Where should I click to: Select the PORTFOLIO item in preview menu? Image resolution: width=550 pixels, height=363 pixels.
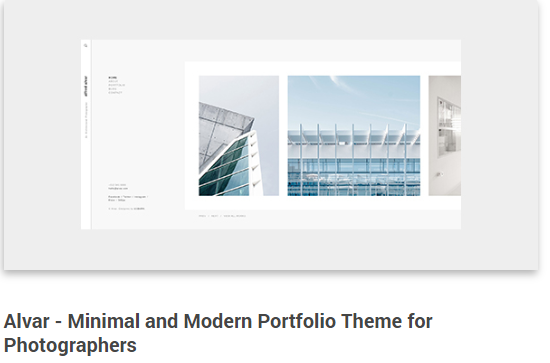(x=116, y=85)
